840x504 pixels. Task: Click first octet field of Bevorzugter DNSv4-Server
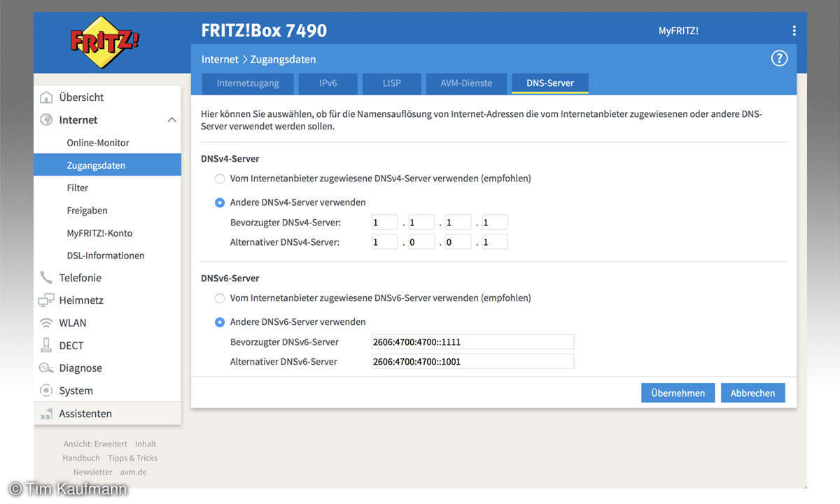point(384,223)
